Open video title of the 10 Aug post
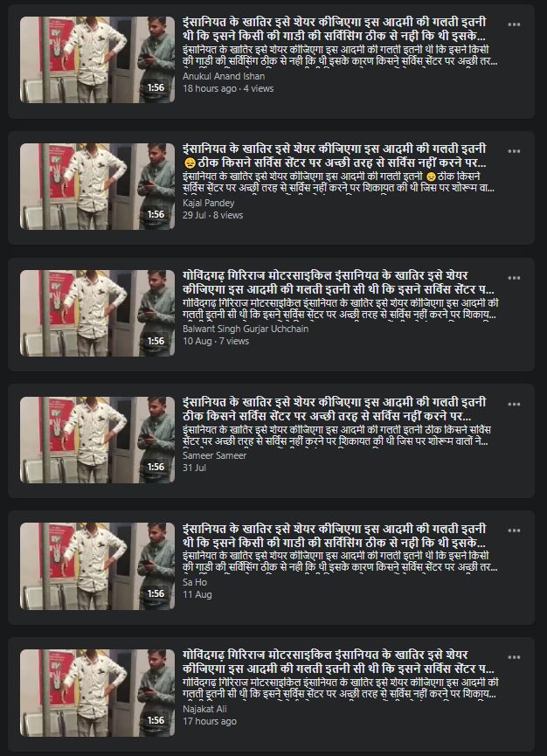 coord(338,282)
